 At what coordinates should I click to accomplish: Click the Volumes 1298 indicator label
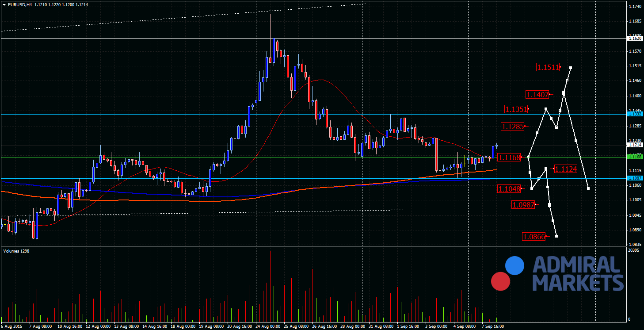[x=16, y=251]
